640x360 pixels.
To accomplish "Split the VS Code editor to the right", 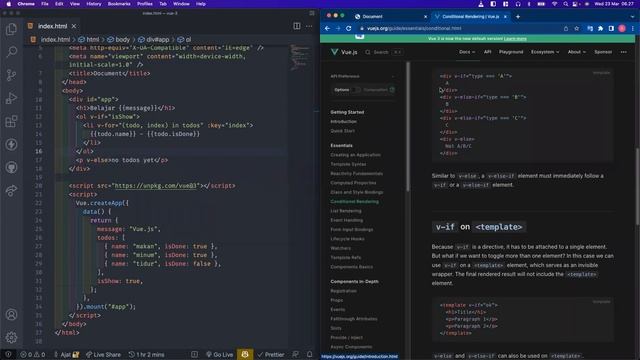I will click(x=297, y=26).
